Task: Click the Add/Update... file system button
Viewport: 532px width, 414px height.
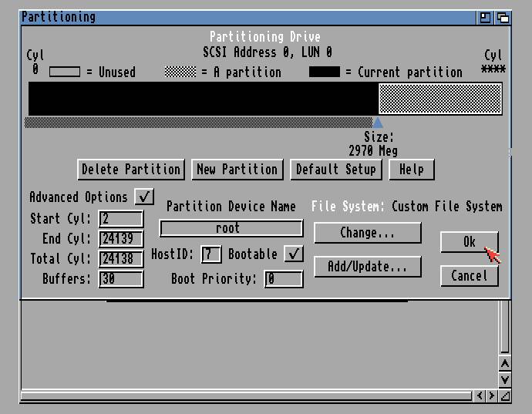Action: click(367, 267)
